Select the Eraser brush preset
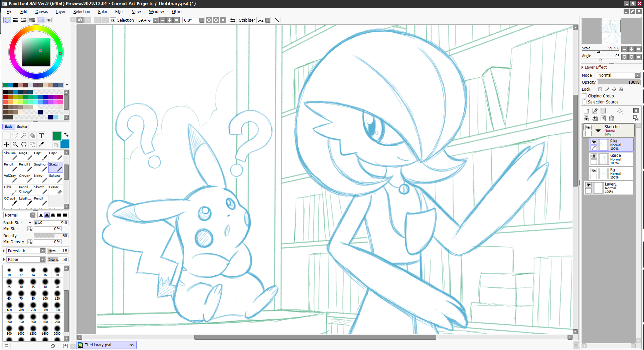Screen dimensions: 644x350 (55, 190)
